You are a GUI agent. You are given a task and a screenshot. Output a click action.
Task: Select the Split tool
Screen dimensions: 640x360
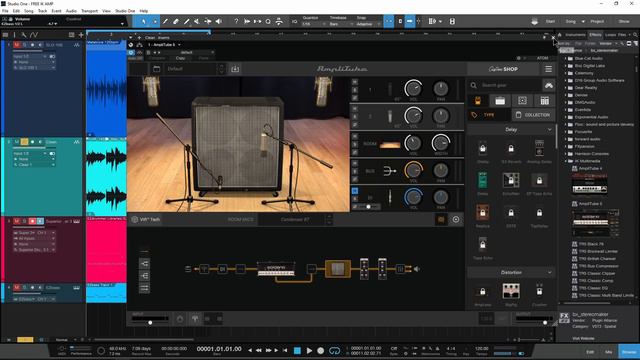pyautogui.click(x=165, y=21)
